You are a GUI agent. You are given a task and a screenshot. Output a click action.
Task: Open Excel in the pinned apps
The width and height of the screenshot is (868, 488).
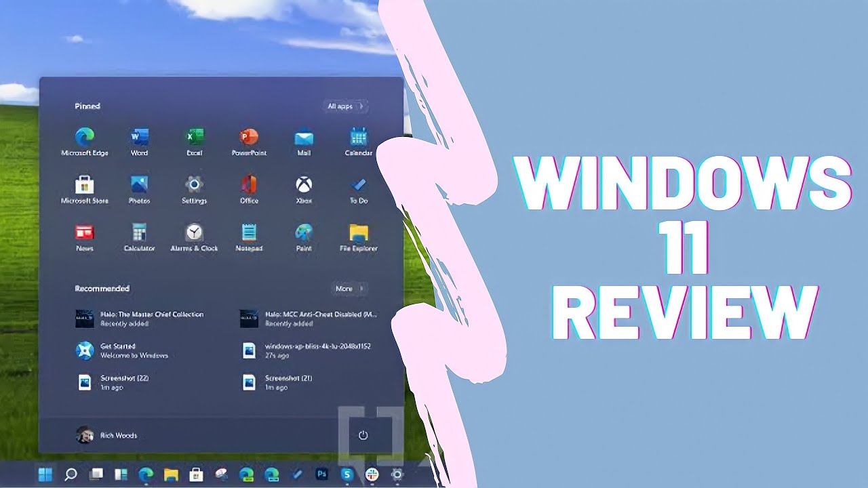[x=195, y=142]
